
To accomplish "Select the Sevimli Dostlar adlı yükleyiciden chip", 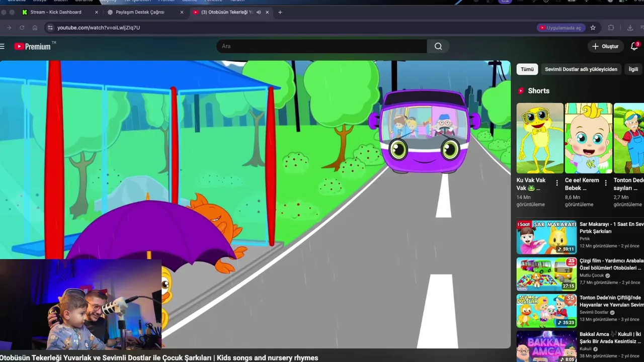I will point(581,69).
